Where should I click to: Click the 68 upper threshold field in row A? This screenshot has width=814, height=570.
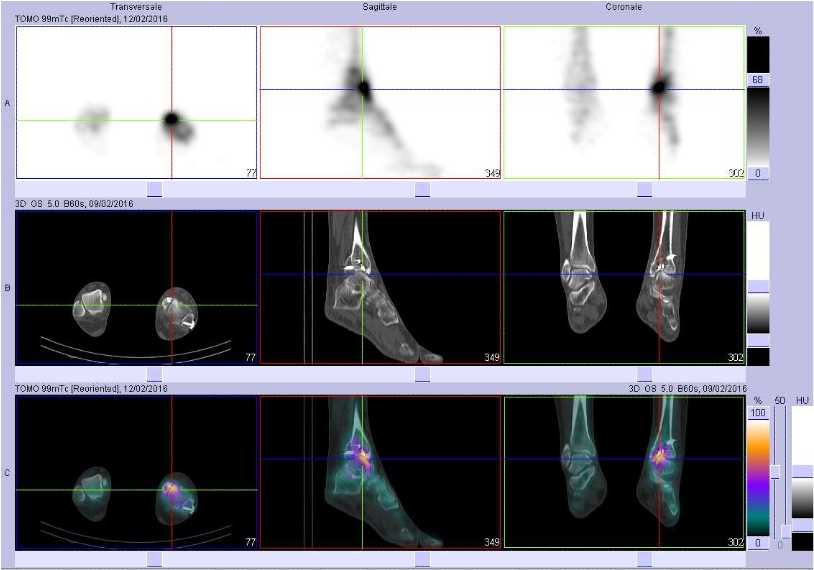click(758, 80)
